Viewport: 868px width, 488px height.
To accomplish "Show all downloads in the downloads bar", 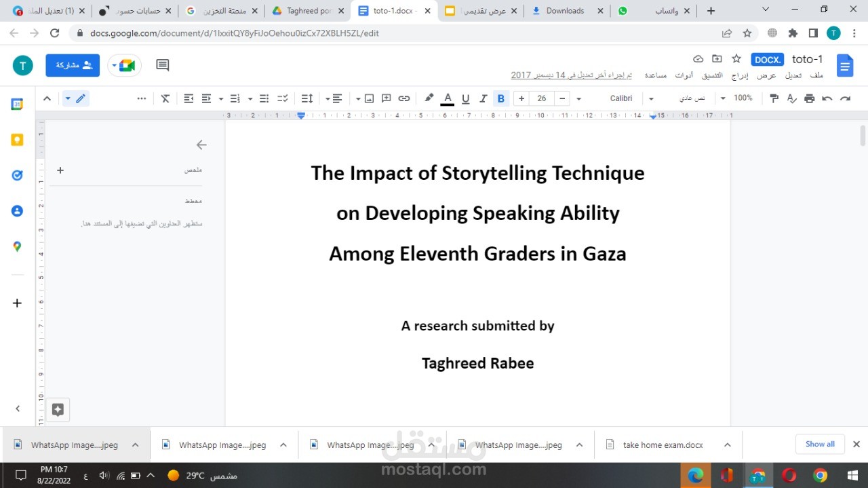I will pyautogui.click(x=820, y=445).
